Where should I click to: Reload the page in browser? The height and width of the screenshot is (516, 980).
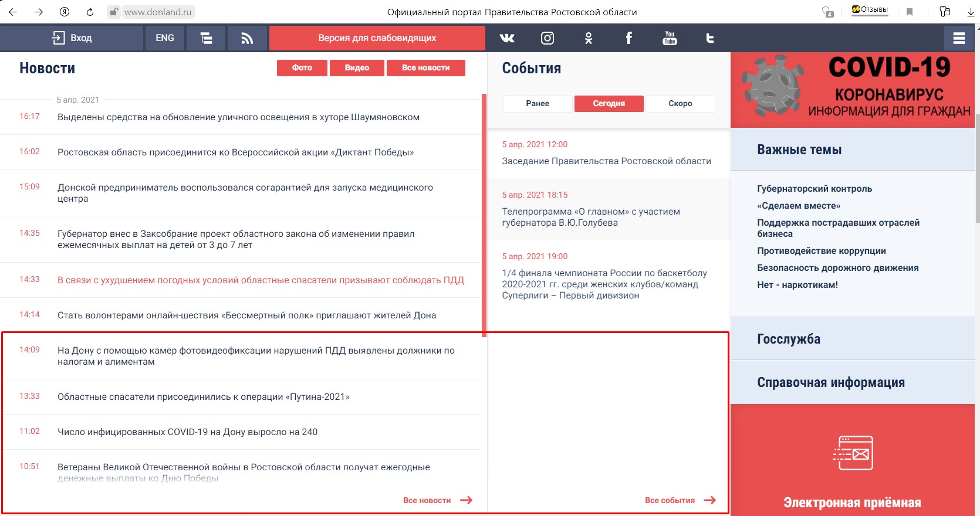(x=90, y=12)
